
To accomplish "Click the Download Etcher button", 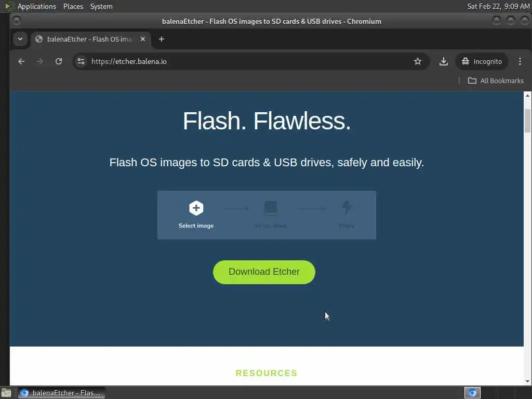I will [x=264, y=272].
